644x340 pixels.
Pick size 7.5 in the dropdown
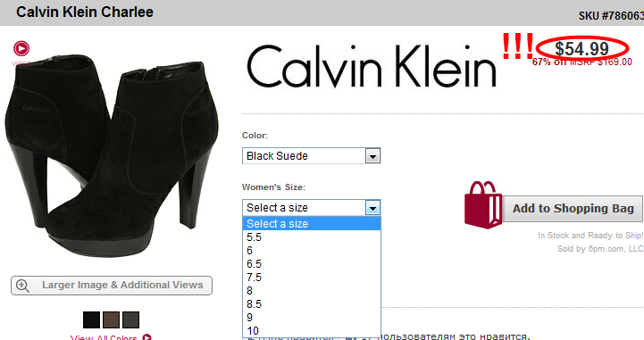coord(312,278)
